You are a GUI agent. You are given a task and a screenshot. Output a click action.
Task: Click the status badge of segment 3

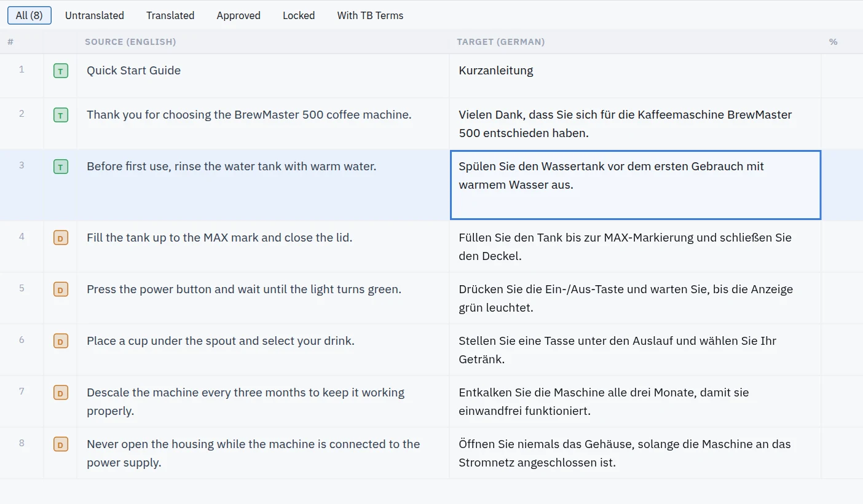point(60,167)
